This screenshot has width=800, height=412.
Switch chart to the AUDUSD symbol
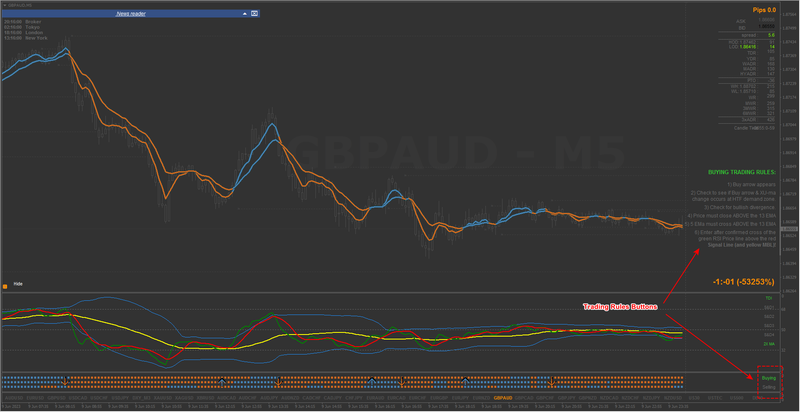coord(13,397)
